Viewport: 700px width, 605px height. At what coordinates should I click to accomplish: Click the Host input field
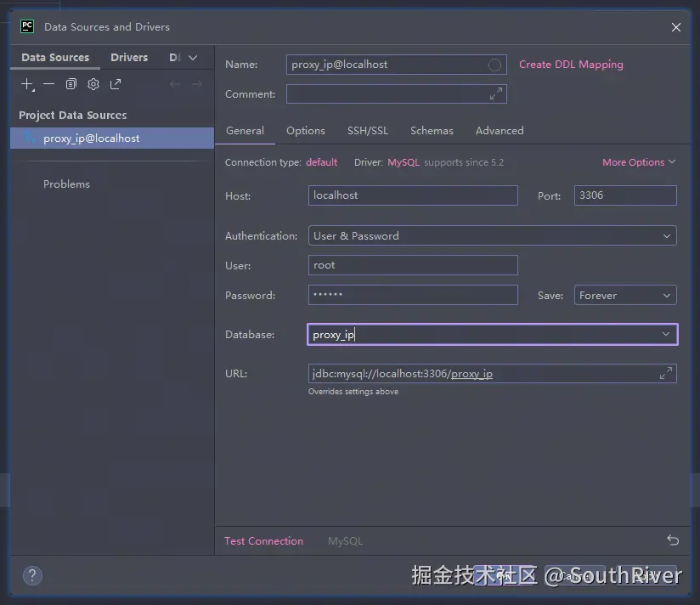click(x=413, y=195)
